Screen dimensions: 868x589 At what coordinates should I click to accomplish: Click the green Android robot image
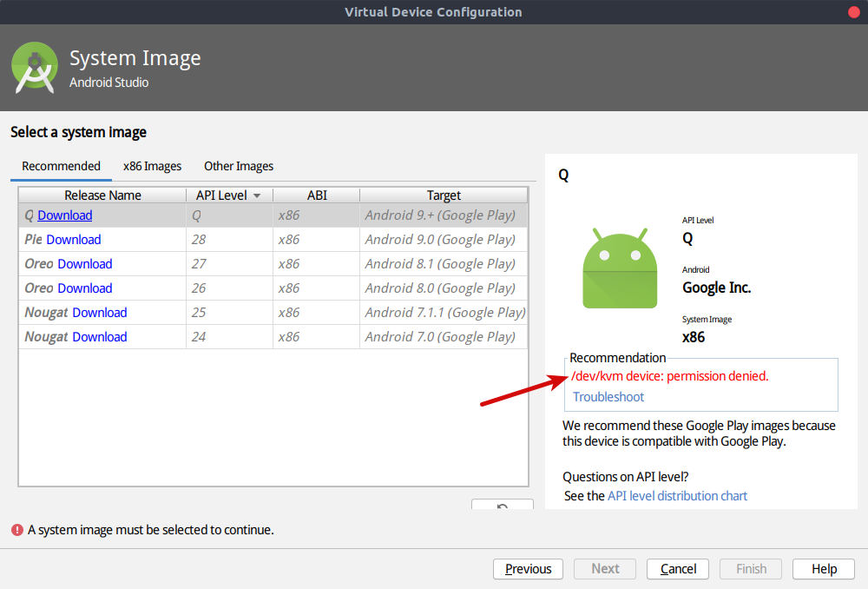pyautogui.click(x=619, y=268)
